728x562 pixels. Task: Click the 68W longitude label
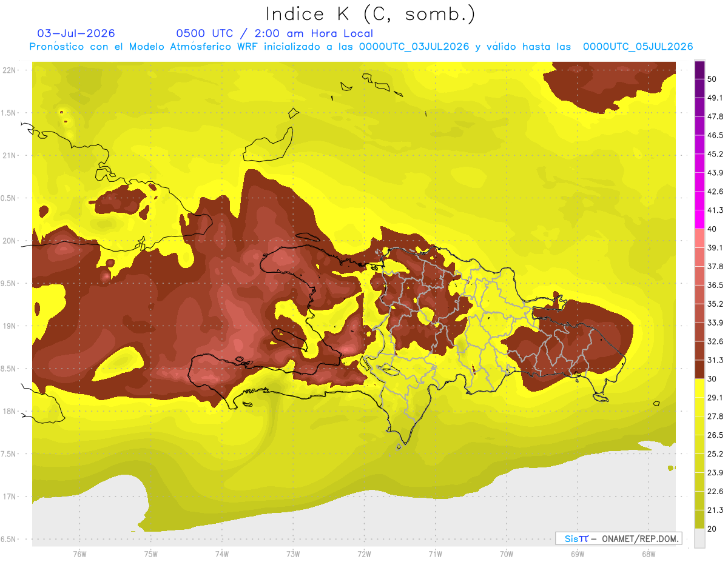[x=649, y=553]
